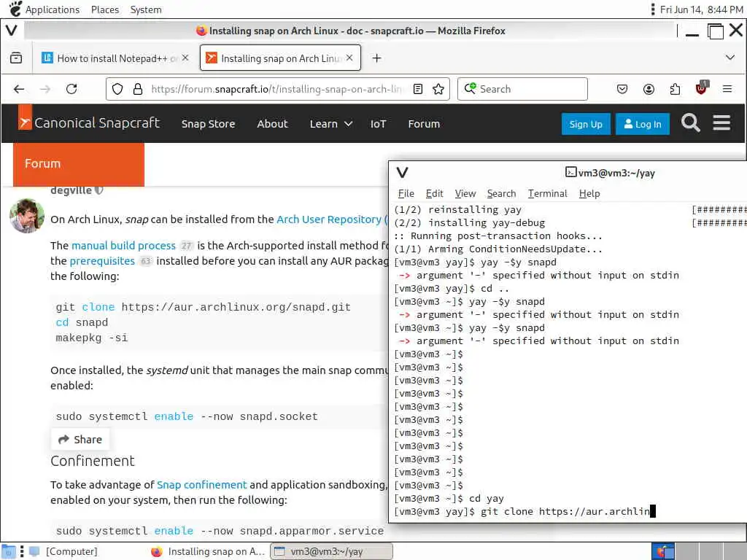Open the terminal Edit menu

(435, 193)
